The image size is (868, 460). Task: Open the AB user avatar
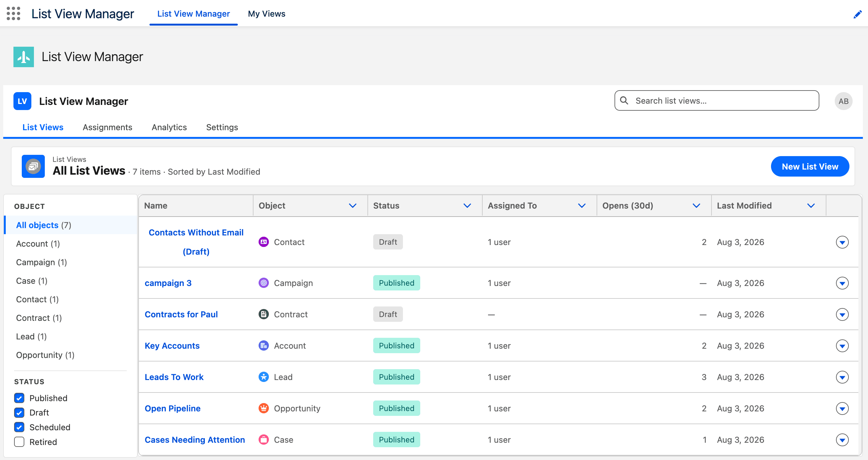coord(843,101)
